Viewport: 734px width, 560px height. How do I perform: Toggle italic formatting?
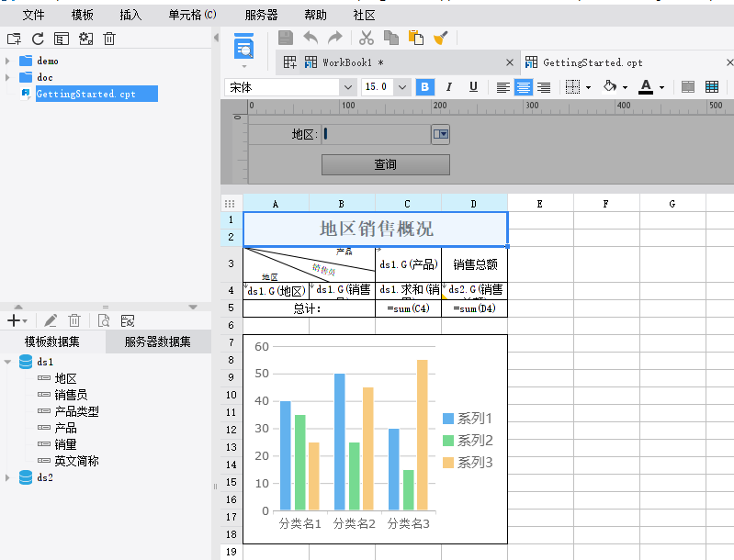click(x=449, y=87)
